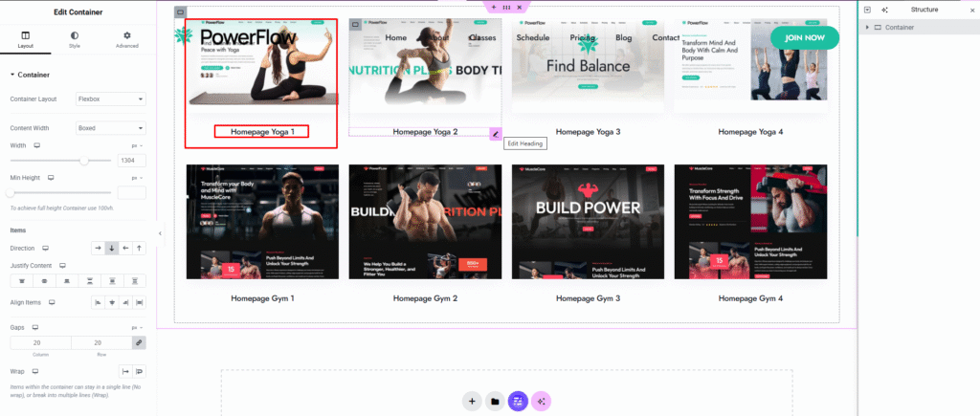Delete container using top handle X icon
Viewport: 980px width, 416px height.
pos(519,7)
